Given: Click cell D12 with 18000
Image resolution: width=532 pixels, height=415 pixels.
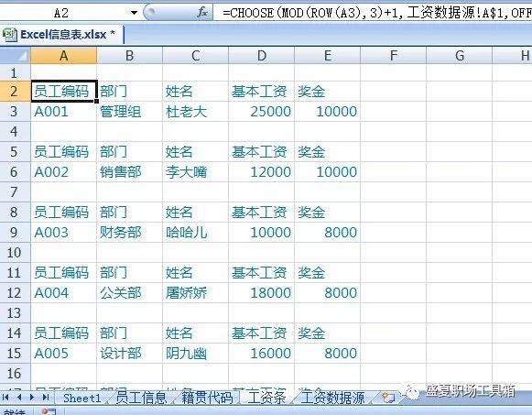Looking at the screenshot, I should click(x=261, y=292).
